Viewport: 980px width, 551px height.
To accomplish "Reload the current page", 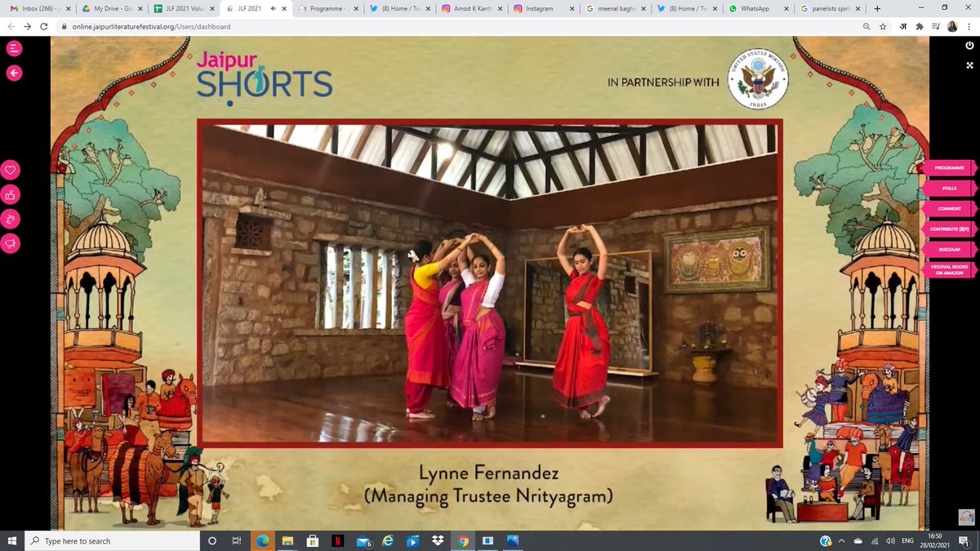I will pyautogui.click(x=43, y=26).
